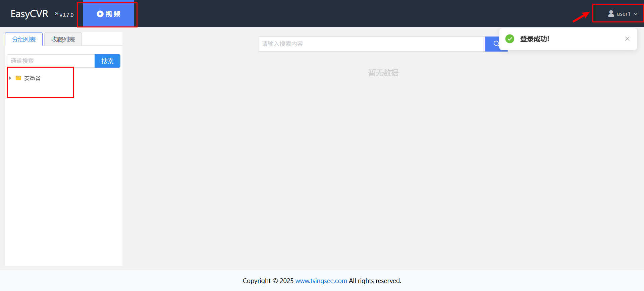This screenshot has height=291, width=644.
Task: Close the 登录成功 notification
Action: coord(627,39)
